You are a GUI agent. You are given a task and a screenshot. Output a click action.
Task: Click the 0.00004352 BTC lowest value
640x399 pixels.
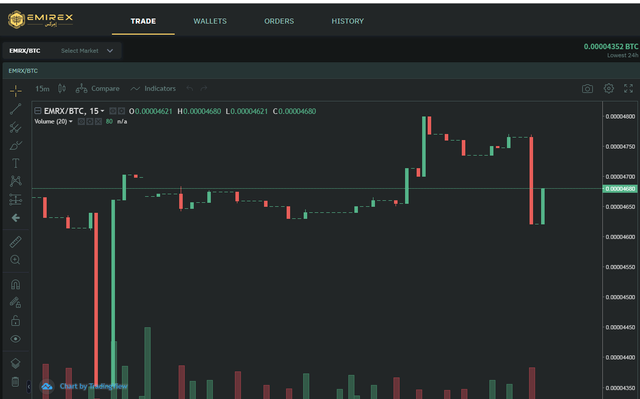coord(611,47)
